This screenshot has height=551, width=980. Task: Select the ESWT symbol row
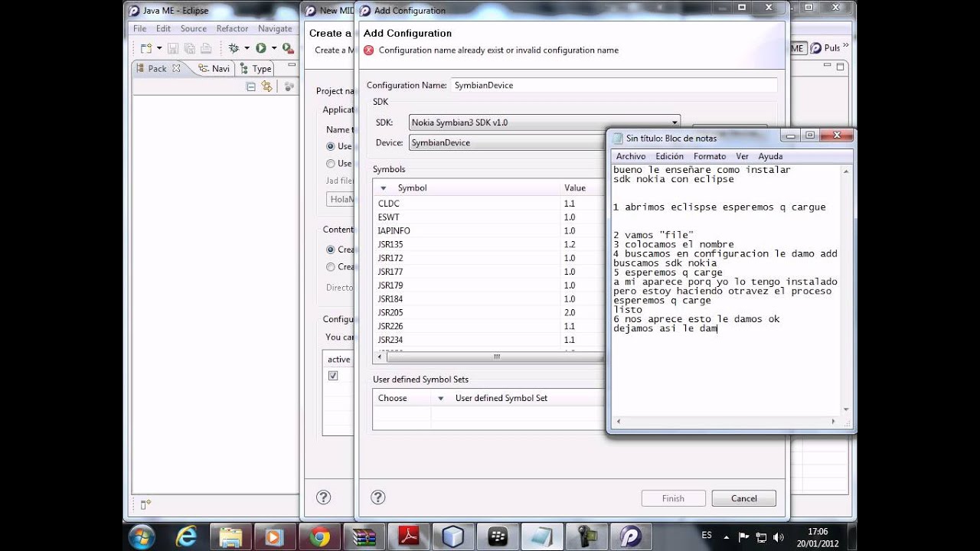tap(490, 217)
